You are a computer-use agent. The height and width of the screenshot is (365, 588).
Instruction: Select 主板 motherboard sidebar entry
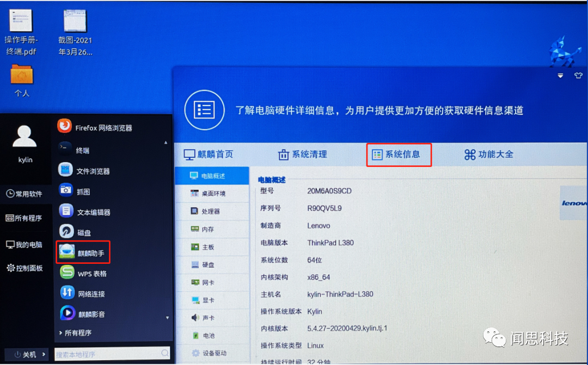(212, 247)
